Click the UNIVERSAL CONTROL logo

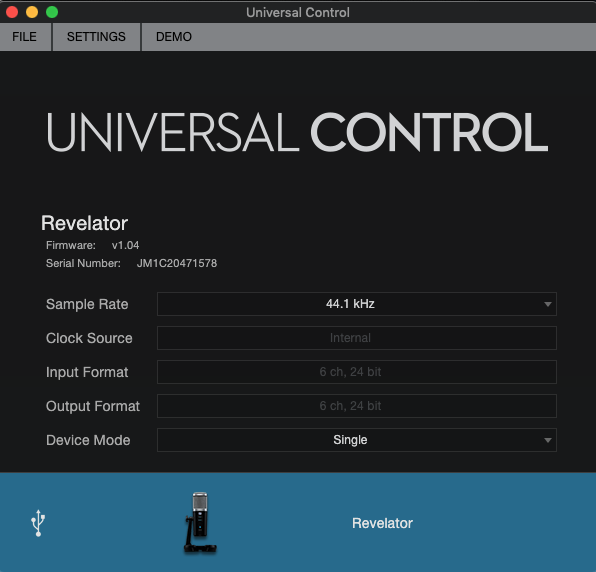pos(297,132)
